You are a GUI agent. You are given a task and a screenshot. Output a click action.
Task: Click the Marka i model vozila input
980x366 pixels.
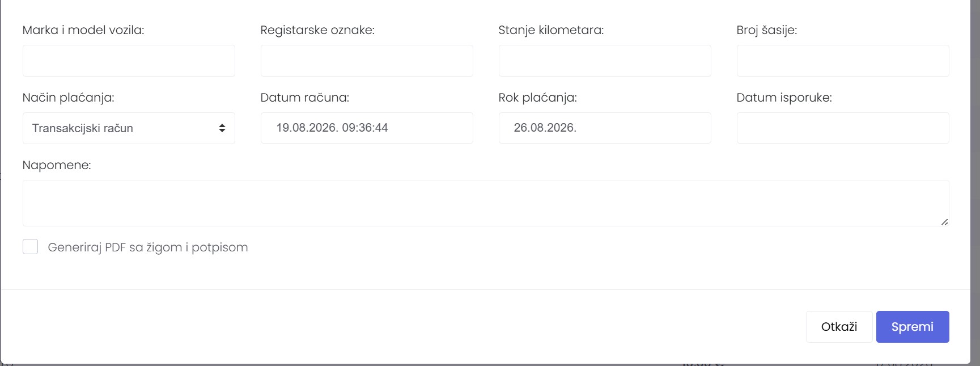pyautogui.click(x=129, y=61)
